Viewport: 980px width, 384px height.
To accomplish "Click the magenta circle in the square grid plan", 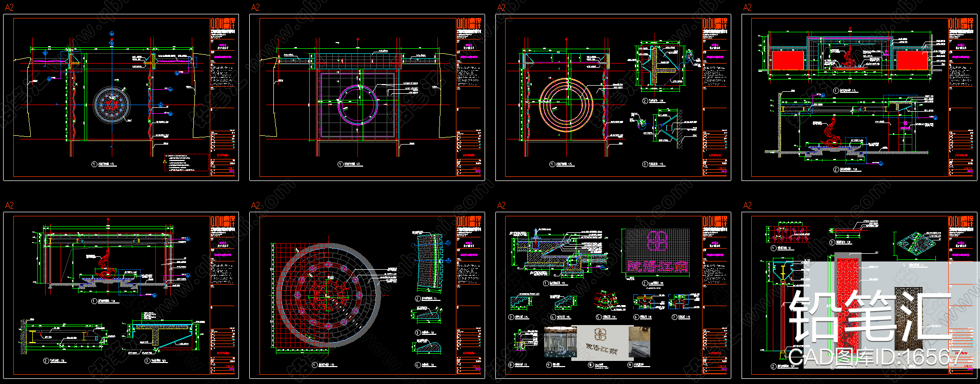I will pyautogui.click(x=357, y=105).
